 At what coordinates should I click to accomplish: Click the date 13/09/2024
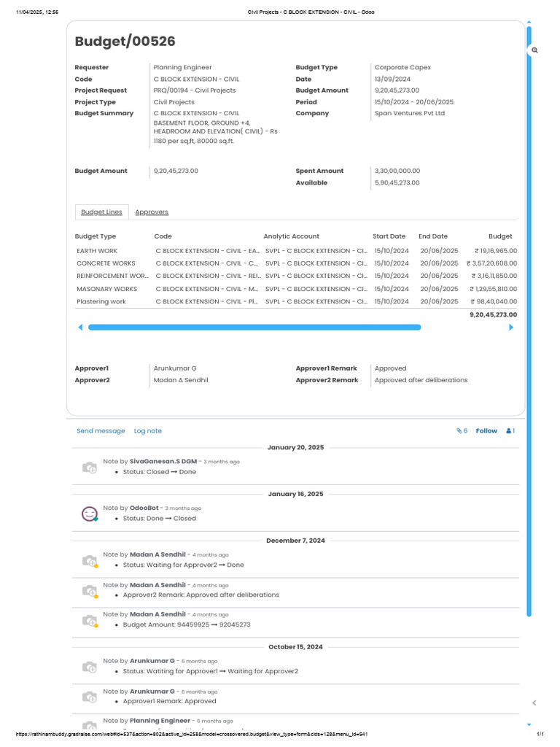tap(392, 79)
